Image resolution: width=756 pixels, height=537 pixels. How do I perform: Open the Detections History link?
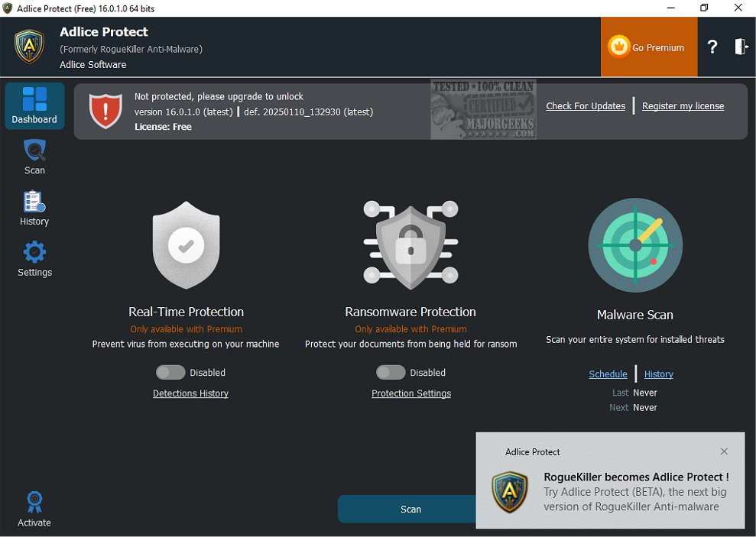pyautogui.click(x=190, y=393)
